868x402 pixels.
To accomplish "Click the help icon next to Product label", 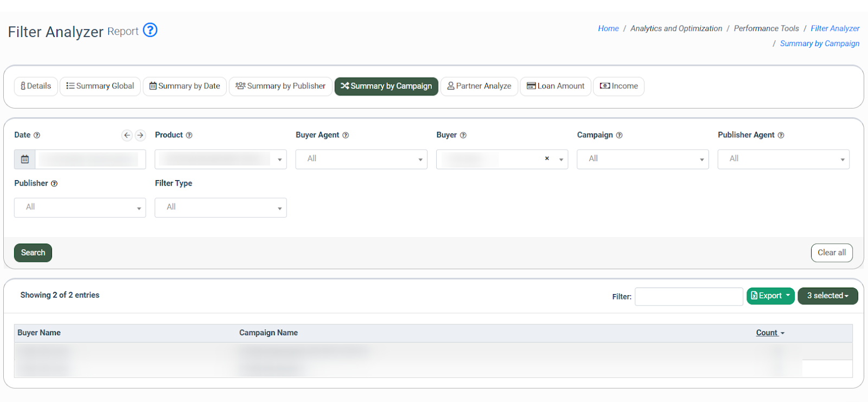I will [x=189, y=136].
